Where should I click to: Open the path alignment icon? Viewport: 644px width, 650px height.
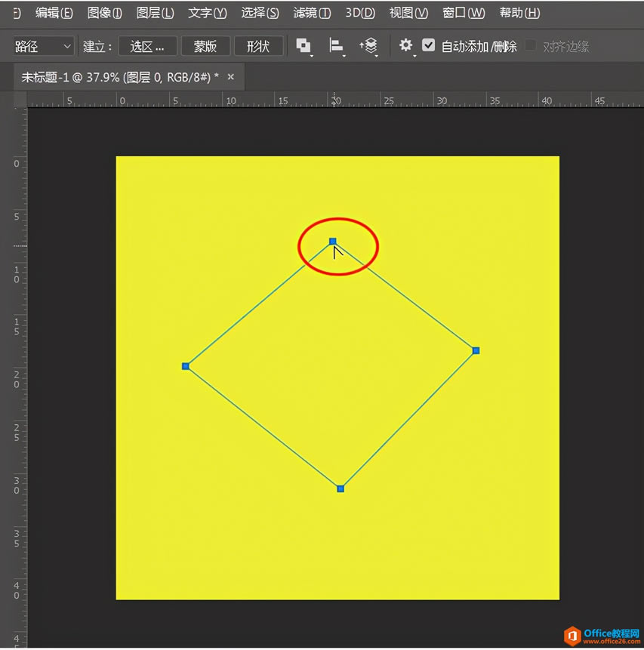point(336,45)
